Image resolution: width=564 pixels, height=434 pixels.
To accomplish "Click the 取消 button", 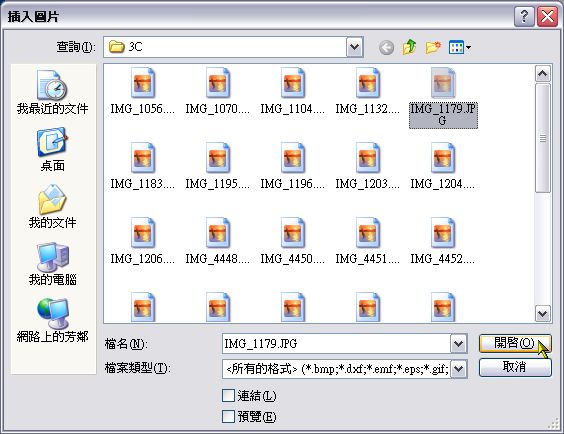I will coord(515,367).
